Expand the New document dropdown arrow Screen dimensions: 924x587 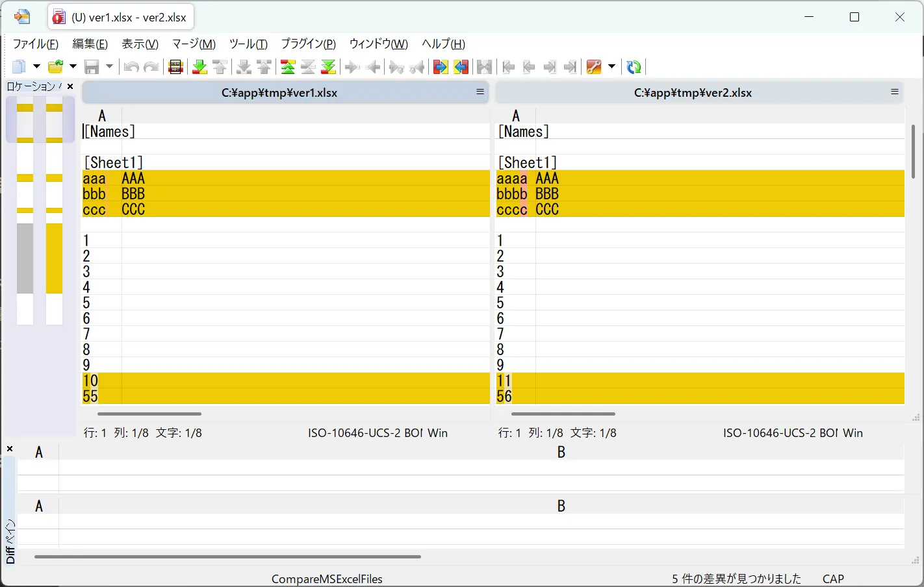(36, 67)
